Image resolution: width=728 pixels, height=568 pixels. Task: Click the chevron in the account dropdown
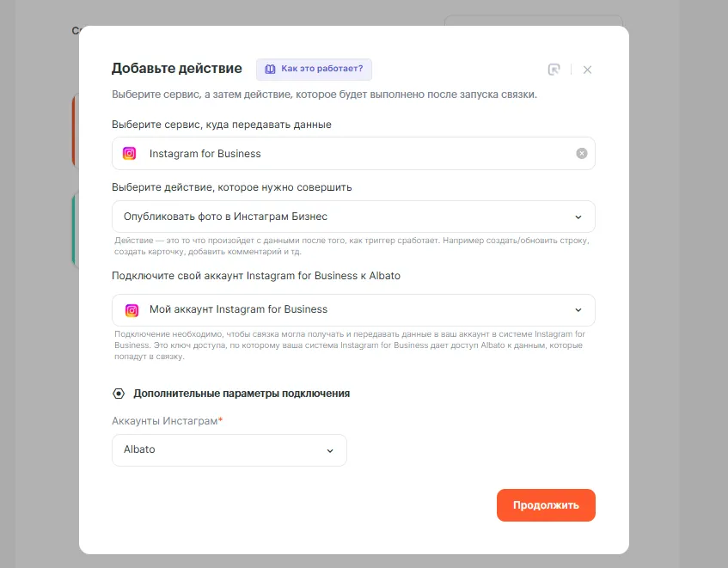point(578,310)
